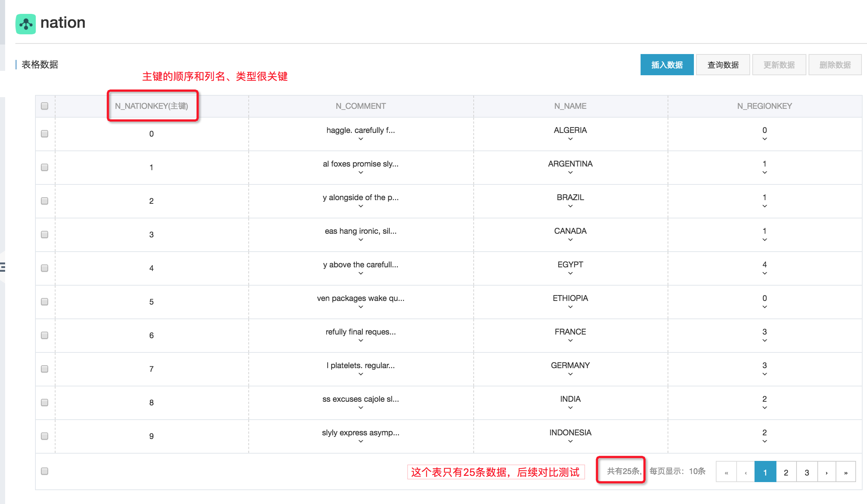867x504 pixels.
Task: Go to page 3 of results
Action: click(807, 472)
